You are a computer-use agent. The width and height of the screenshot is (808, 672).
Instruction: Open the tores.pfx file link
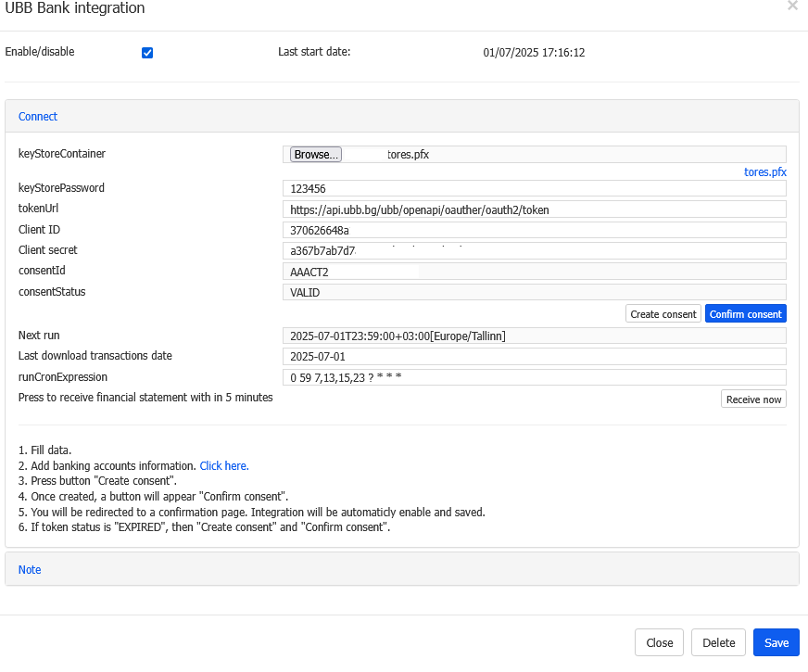pos(764,172)
